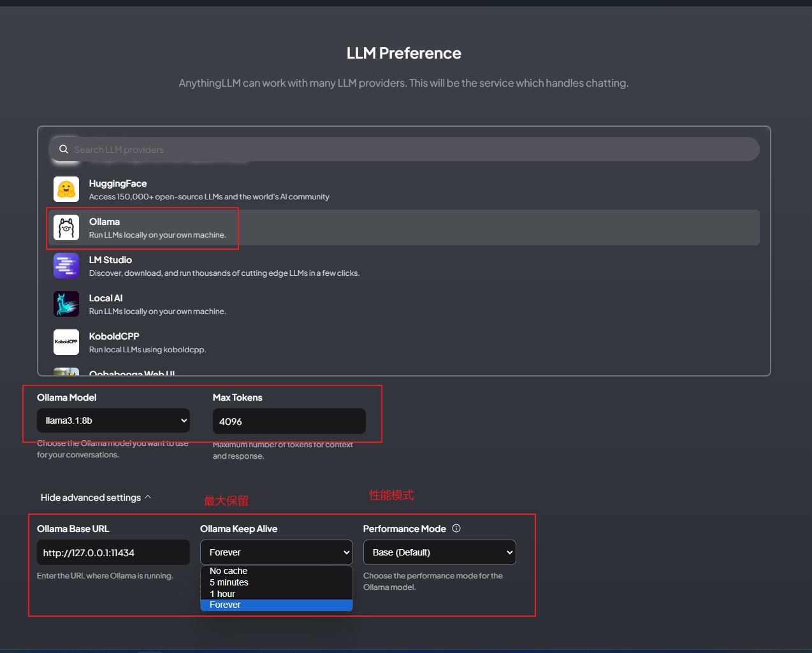
Task: Click the Ollama Keep Alive dropdown
Action: [277, 552]
